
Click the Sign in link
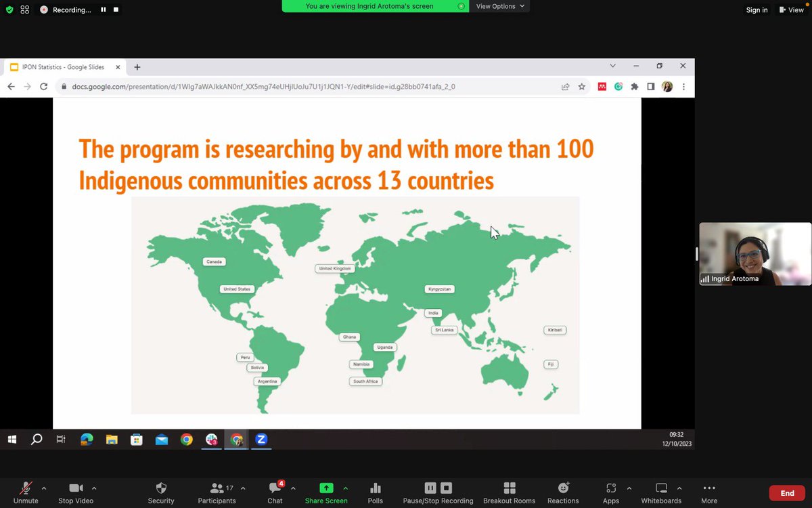pos(757,10)
